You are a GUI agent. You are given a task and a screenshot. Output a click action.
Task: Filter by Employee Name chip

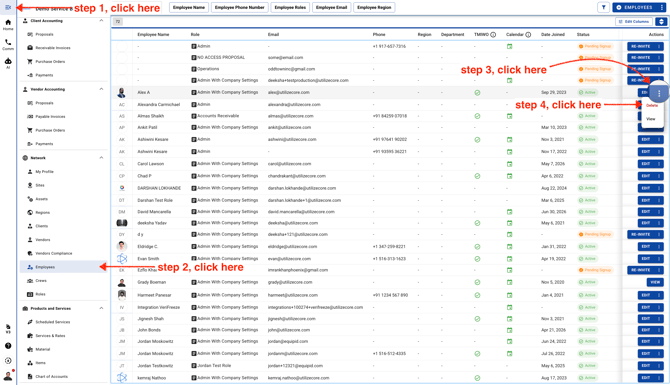coord(189,7)
